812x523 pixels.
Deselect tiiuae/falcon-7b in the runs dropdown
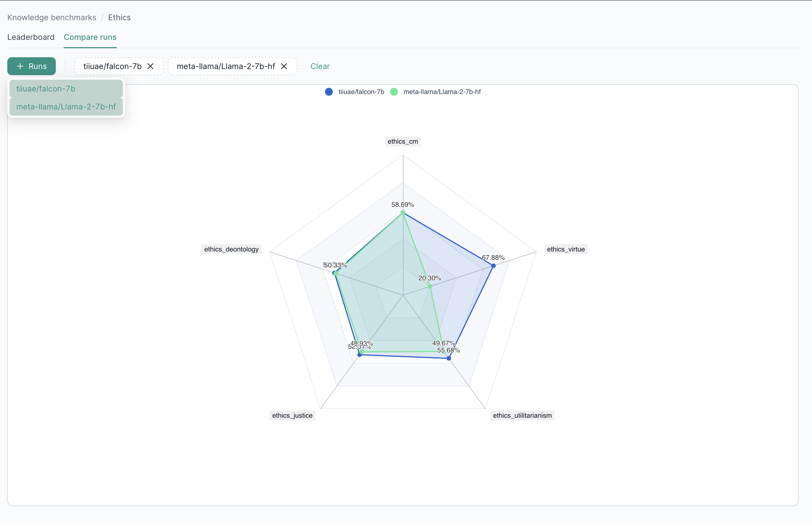(x=66, y=89)
